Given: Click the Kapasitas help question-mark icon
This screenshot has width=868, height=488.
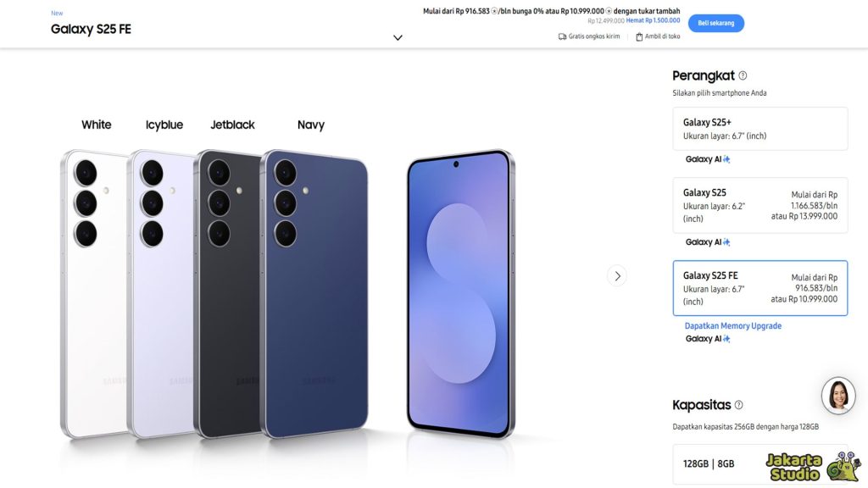Looking at the screenshot, I should tap(738, 405).
